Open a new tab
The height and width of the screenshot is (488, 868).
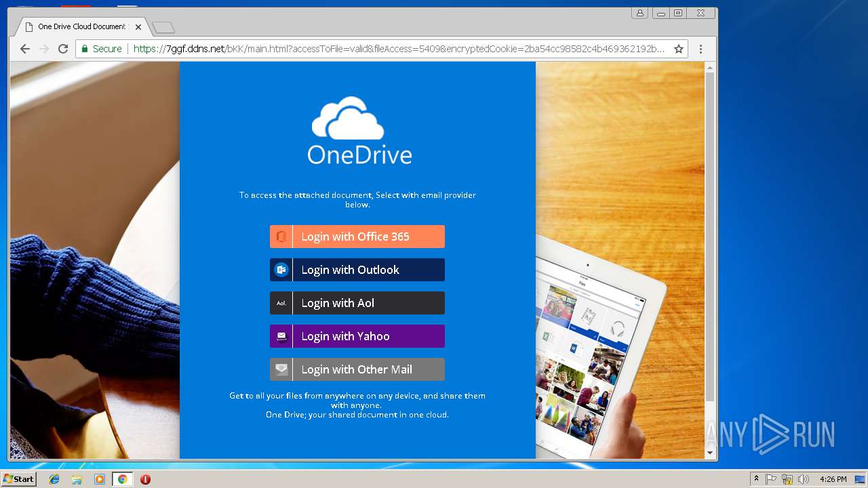coord(163,27)
